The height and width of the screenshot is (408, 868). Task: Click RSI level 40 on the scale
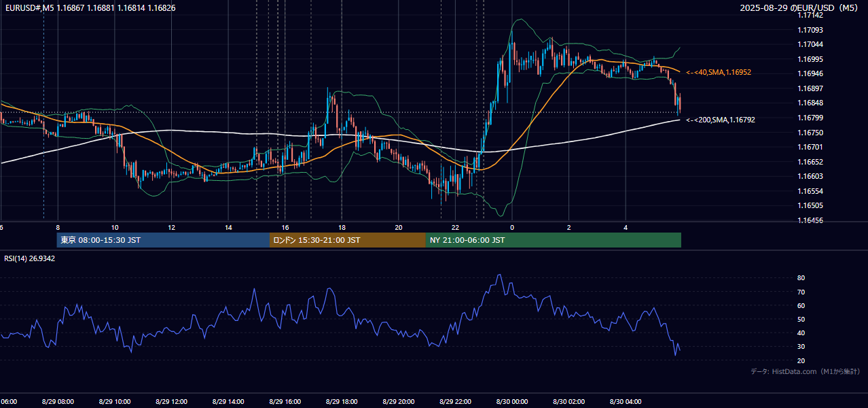coord(801,333)
